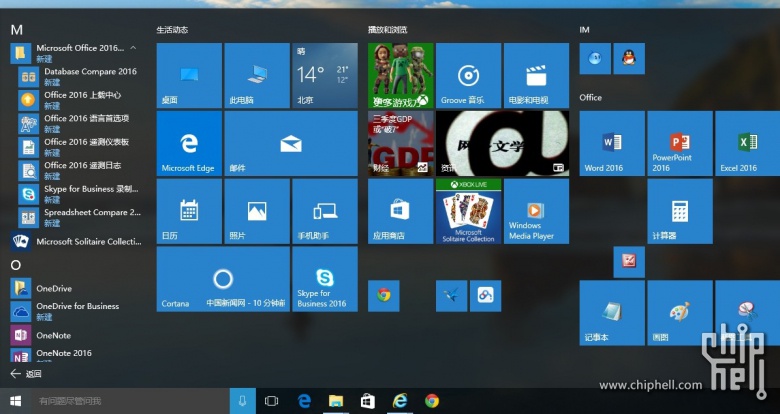Open the Microsoft Edge tile
This screenshot has width=780, height=414.
(189, 143)
